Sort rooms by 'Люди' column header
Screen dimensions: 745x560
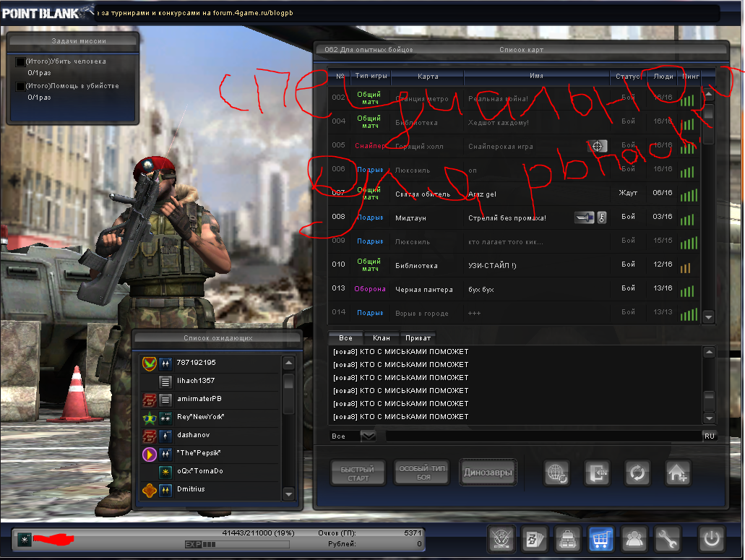[663, 76]
